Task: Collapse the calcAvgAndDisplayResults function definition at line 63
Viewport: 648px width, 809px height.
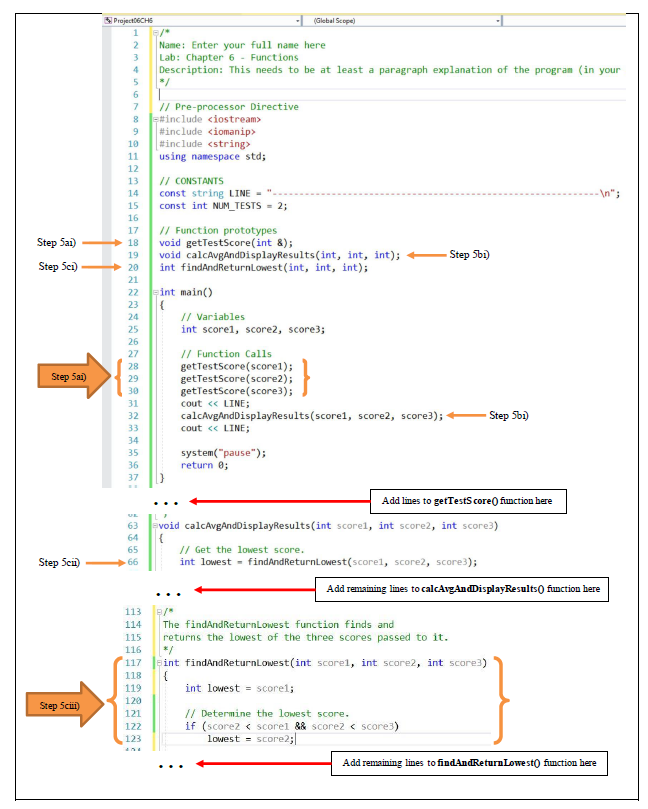Action: coord(155,526)
